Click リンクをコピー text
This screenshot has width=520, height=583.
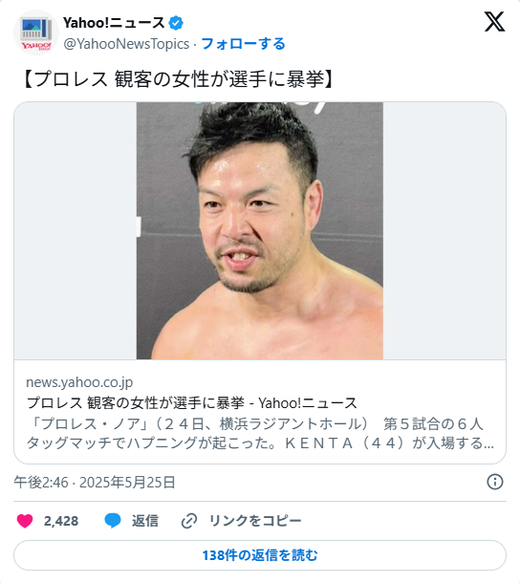[255, 521]
